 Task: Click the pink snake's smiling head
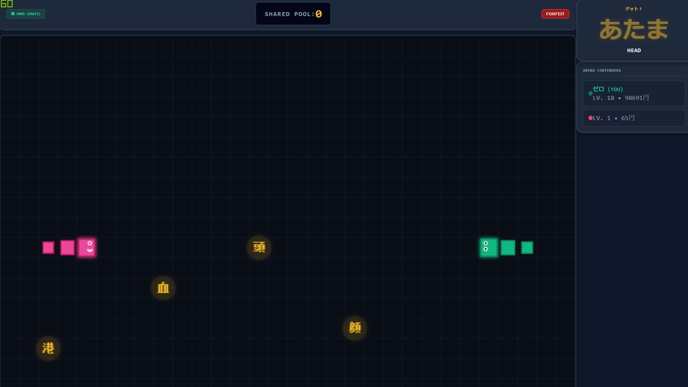(86, 247)
